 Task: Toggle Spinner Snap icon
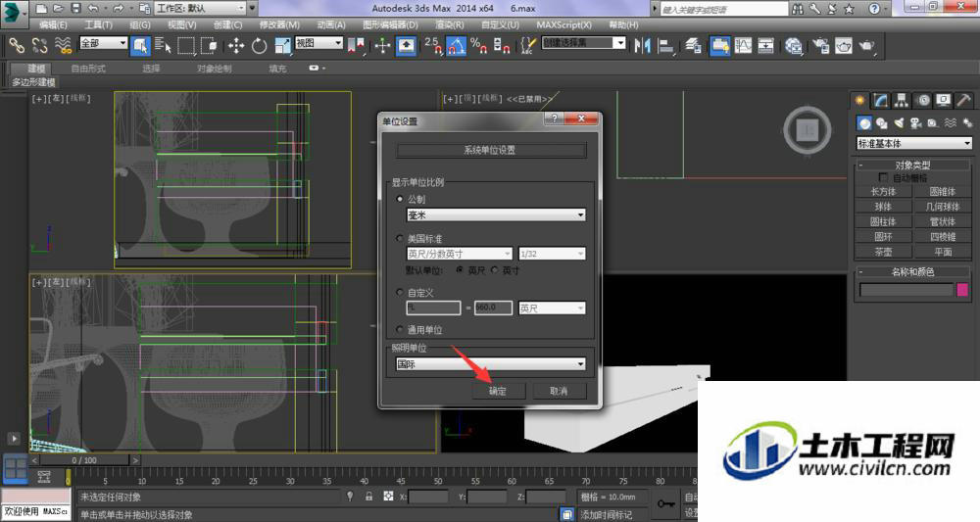502,46
